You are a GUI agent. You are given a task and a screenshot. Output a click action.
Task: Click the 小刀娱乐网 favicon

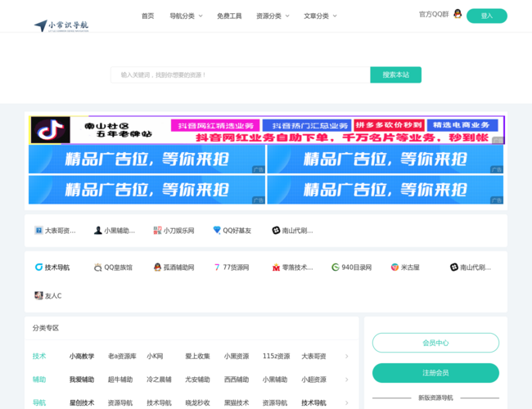tap(157, 231)
